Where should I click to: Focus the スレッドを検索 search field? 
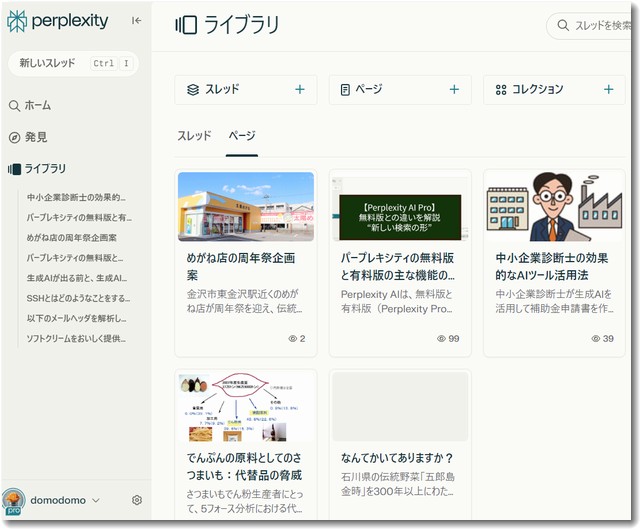click(600, 26)
